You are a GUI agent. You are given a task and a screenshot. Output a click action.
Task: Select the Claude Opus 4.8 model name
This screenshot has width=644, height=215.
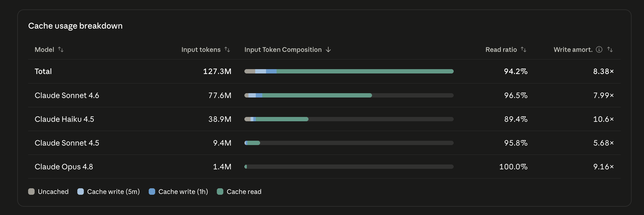tap(64, 167)
